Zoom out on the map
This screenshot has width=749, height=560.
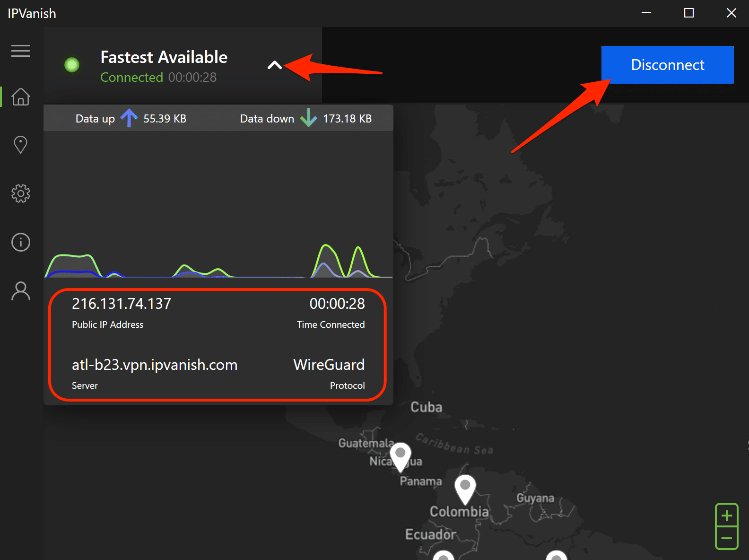727,538
